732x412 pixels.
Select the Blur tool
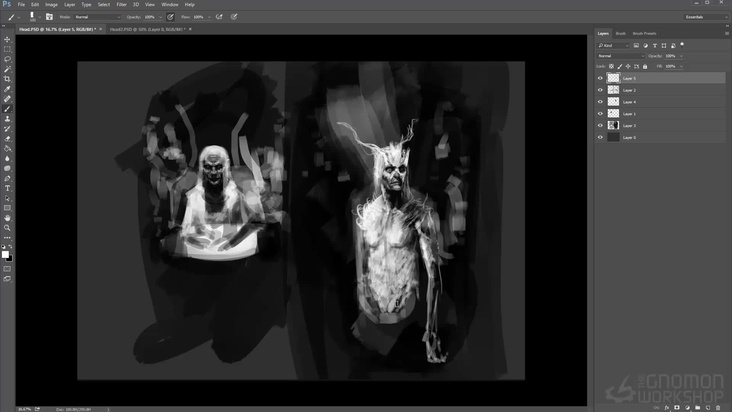click(x=7, y=159)
